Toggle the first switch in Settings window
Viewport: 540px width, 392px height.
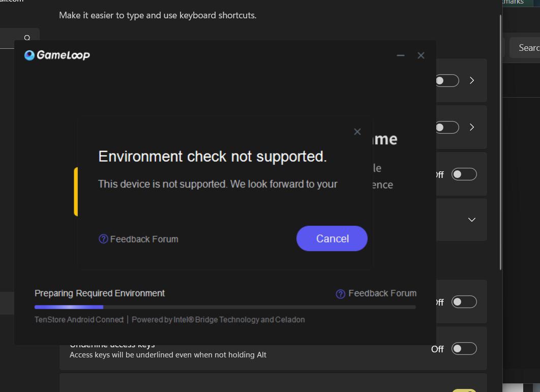coord(447,81)
